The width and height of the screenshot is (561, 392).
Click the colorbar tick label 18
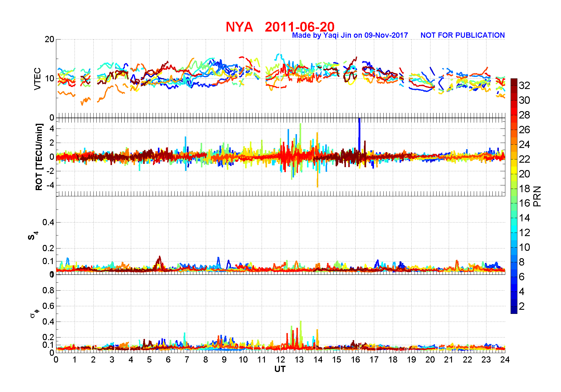tap(524, 189)
